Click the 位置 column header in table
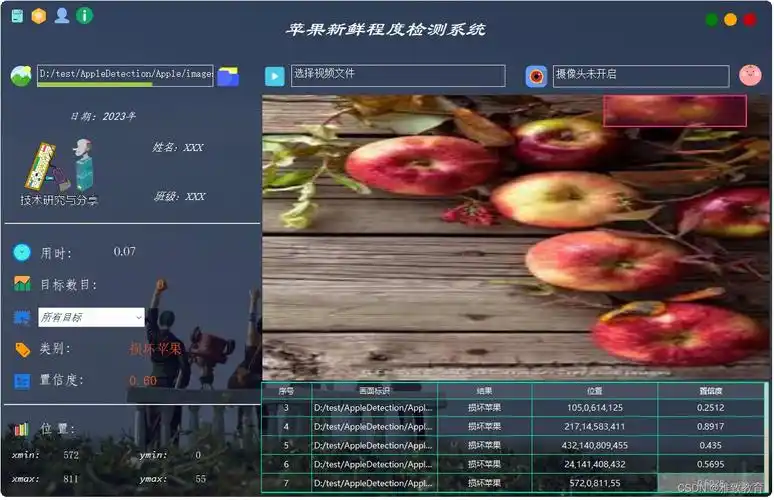The width and height of the screenshot is (774, 500). [594, 390]
